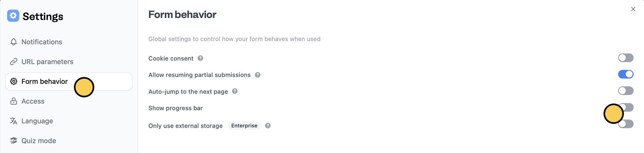This screenshot has height=153, width=644.
Task: Turn on Auto-jump to the next page
Action: pyautogui.click(x=625, y=91)
